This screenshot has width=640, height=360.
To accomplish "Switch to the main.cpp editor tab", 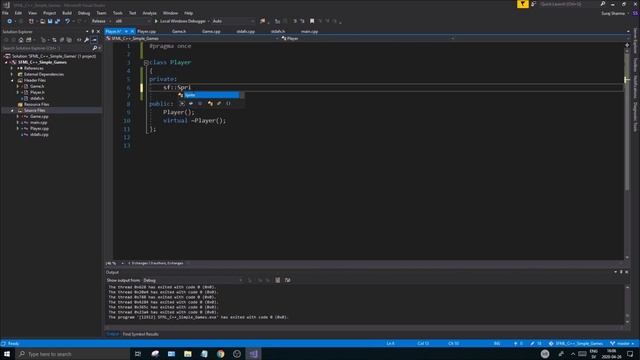I will (x=309, y=31).
